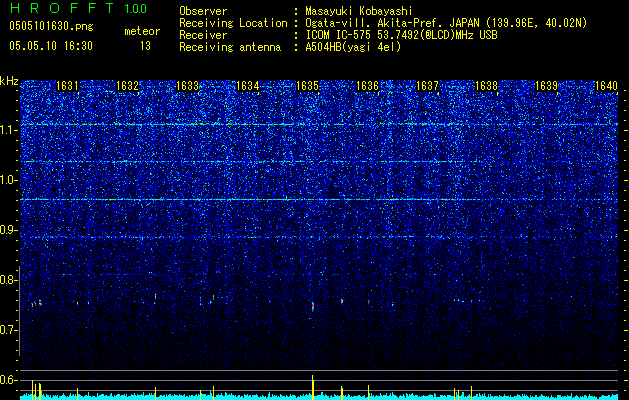This screenshot has width=629, height=400.
Task: Click the 0.8 frequency axis label
Action: coord(9,280)
